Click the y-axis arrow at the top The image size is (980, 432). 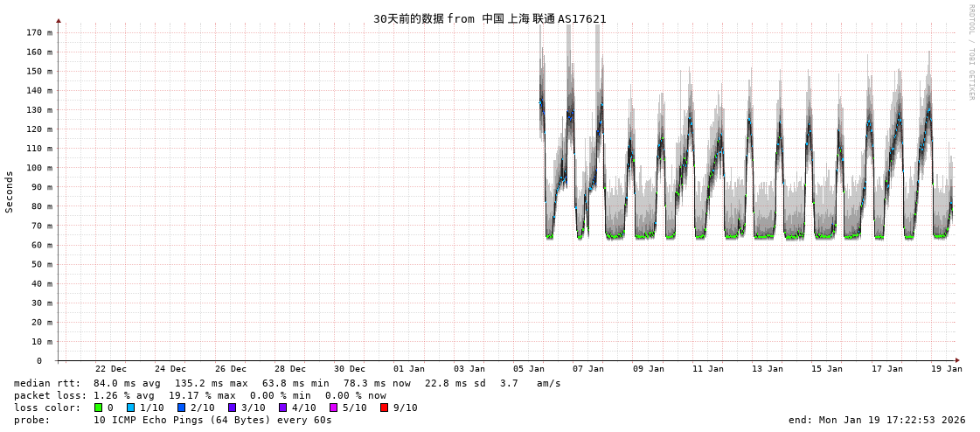click(x=59, y=20)
